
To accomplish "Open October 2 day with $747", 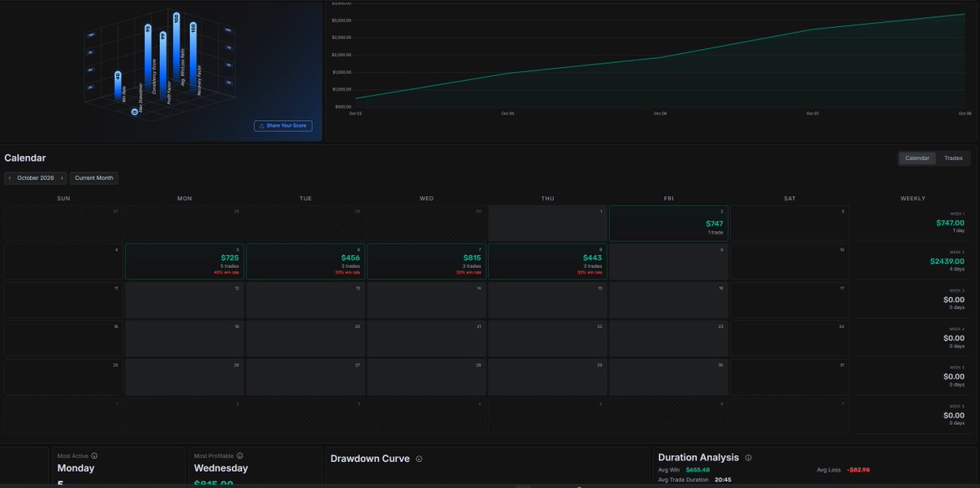I will (668, 223).
